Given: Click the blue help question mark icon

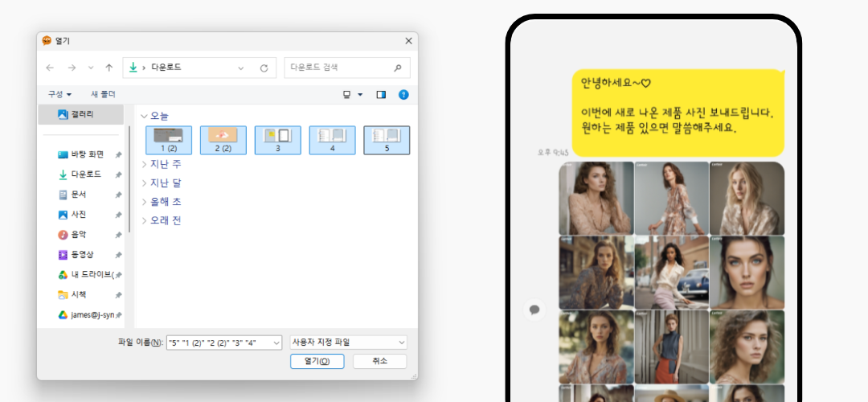Looking at the screenshot, I should pos(403,94).
